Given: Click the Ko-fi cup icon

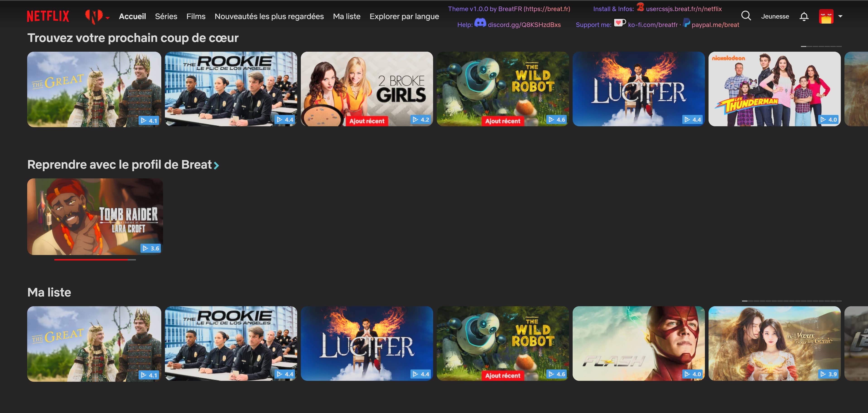Looking at the screenshot, I should click(620, 23).
